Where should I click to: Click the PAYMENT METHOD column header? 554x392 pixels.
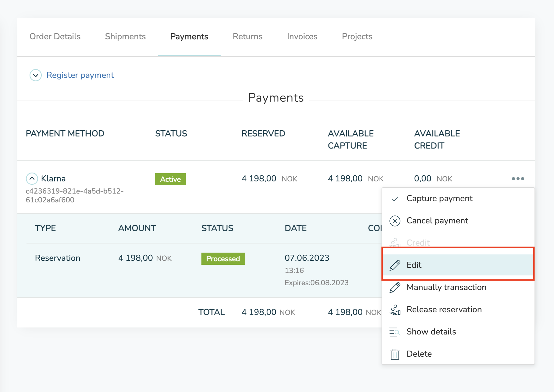point(65,134)
